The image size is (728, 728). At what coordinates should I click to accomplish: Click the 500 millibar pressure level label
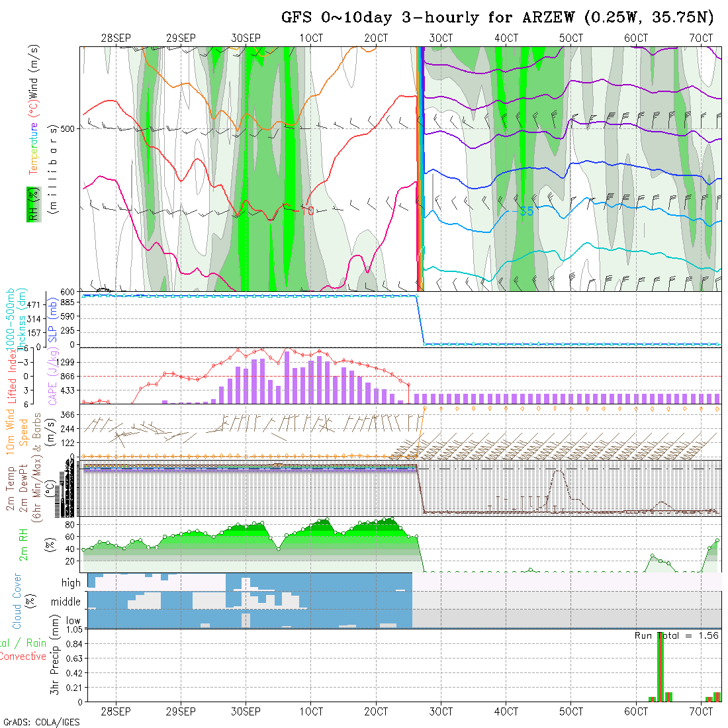(69, 128)
